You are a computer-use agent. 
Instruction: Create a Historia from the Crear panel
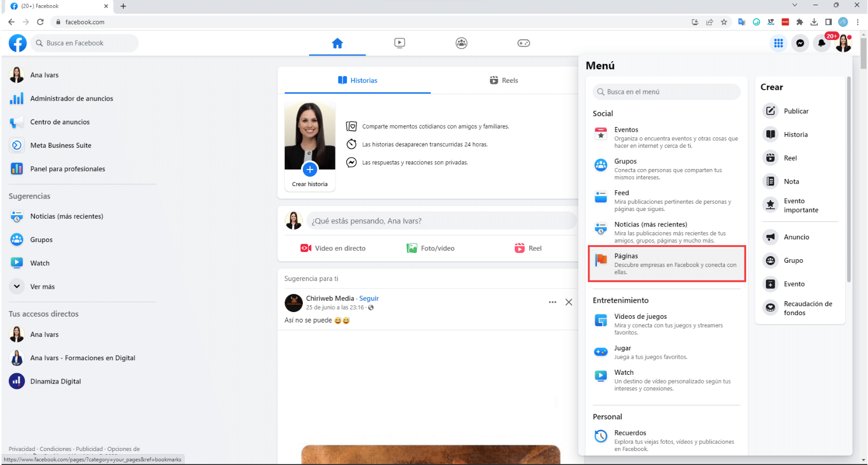[800, 135]
